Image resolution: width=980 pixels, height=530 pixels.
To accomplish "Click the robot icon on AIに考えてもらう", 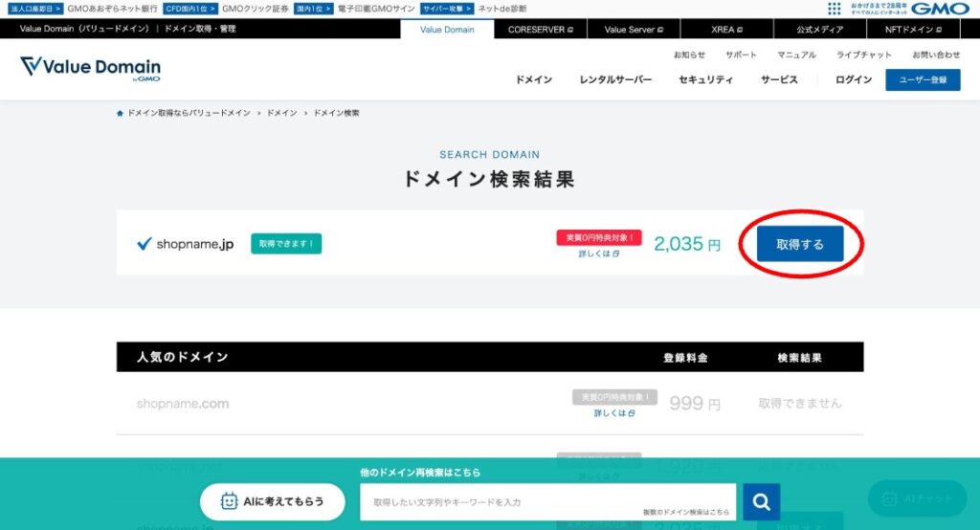I will click(x=230, y=501).
